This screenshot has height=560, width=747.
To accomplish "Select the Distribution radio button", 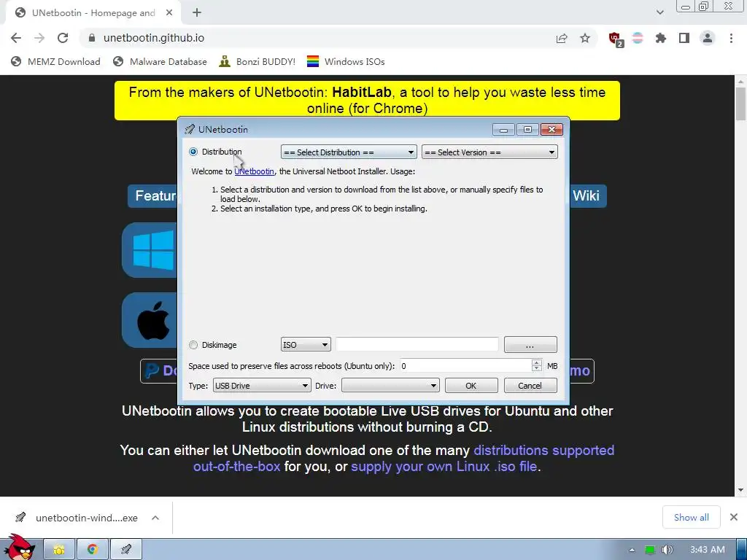I will click(x=193, y=152).
